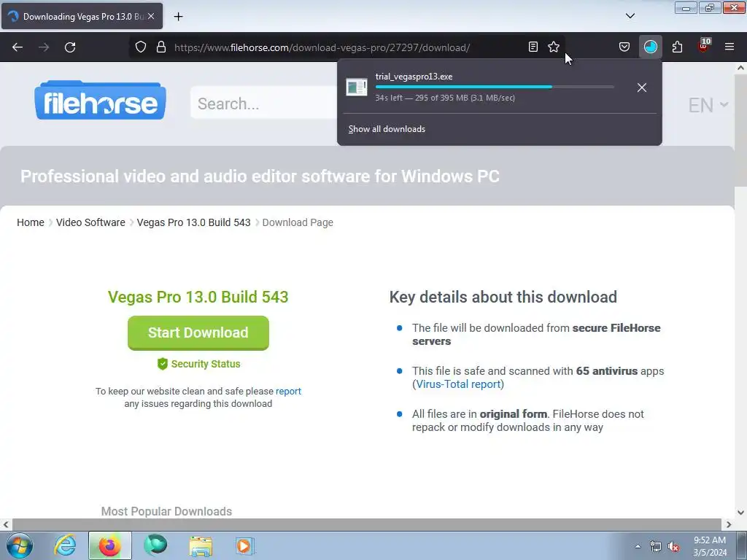Click the green Security Status shield icon
The image size is (747, 560).
click(x=163, y=364)
